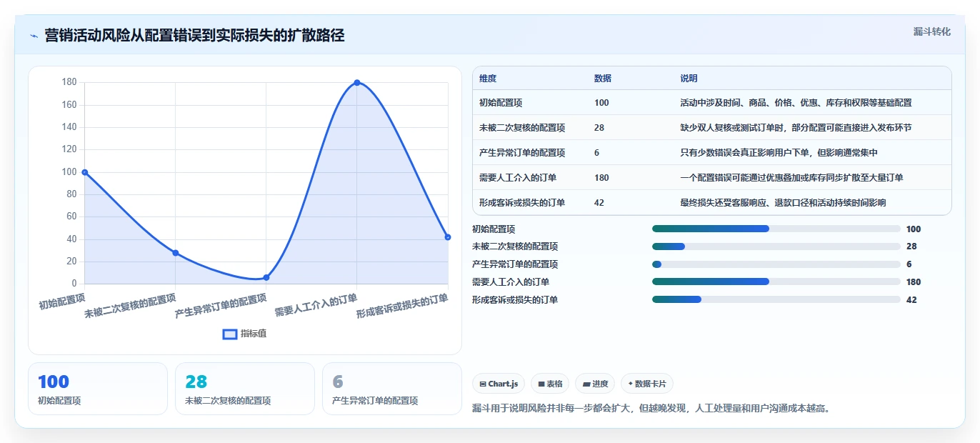Click the lightning icon beside the title
The height and width of the screenshot is (443, 980).
coord(34,36)
